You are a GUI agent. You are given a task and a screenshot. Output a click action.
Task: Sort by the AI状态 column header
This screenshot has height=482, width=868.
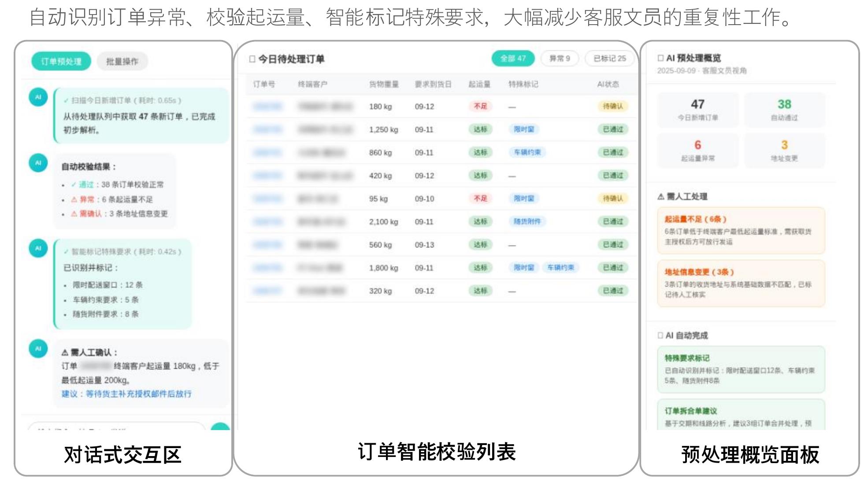pyautogui.click(x=608, y=84)
